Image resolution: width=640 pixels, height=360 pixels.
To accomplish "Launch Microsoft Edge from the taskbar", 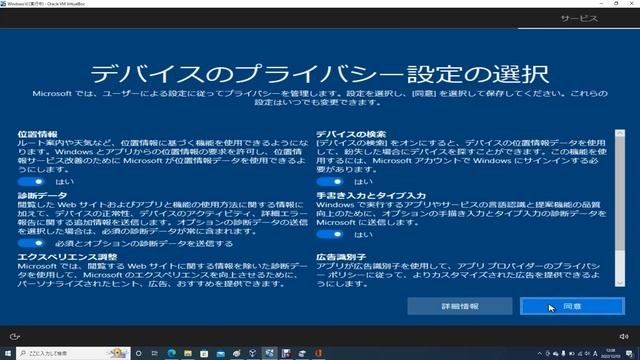I will tap(171, 353).
